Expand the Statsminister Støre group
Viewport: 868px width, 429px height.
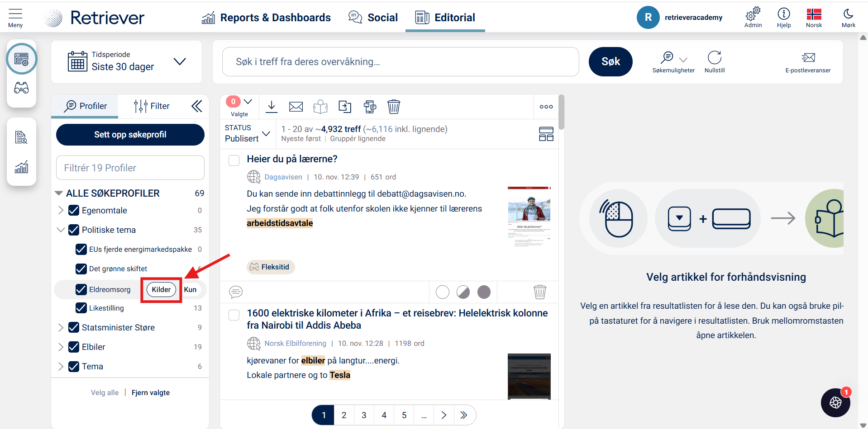[x=61, y=327]
